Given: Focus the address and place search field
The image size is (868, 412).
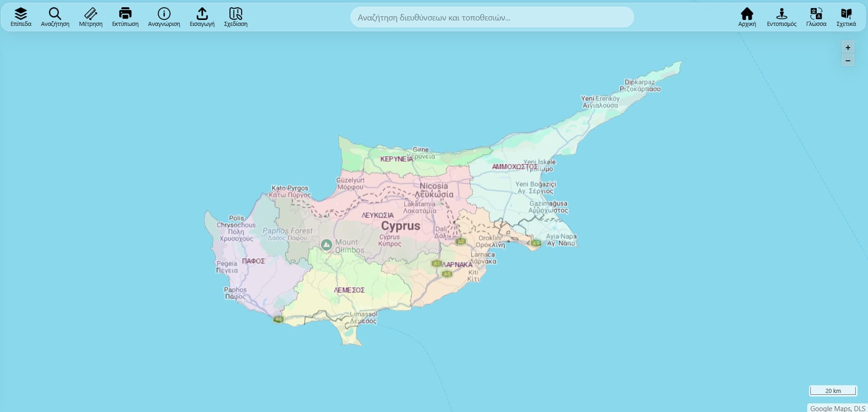Looking at the screenshot, I should tap(492, 17).
